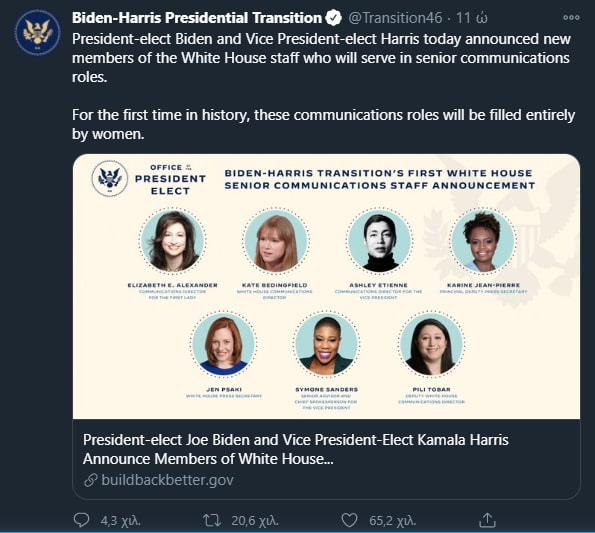
Task: Click the 20,6 retweet count
Action: pyautogui.click(x=255, y=521)
